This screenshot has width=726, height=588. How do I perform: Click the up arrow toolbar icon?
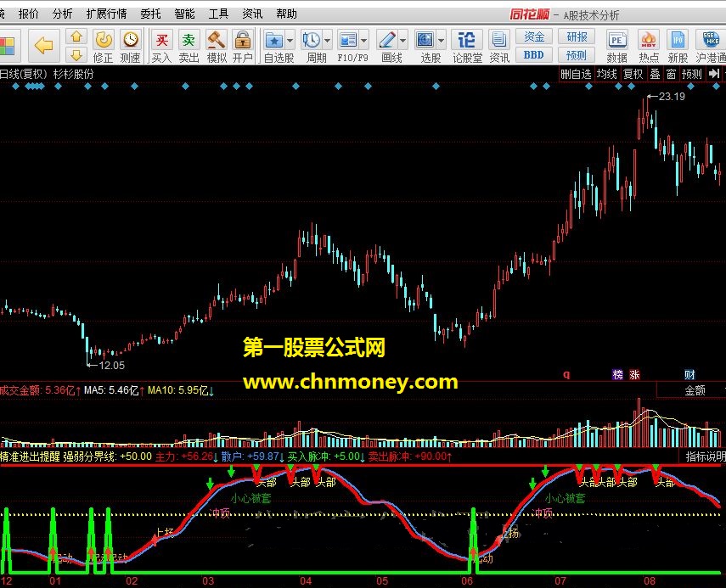click(76, 36)
